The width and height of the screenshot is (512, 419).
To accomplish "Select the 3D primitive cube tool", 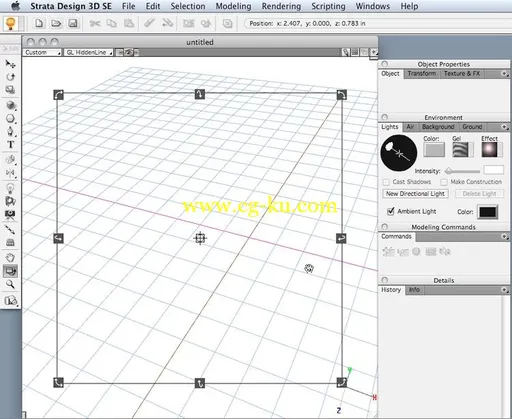I will click(10, 105).
